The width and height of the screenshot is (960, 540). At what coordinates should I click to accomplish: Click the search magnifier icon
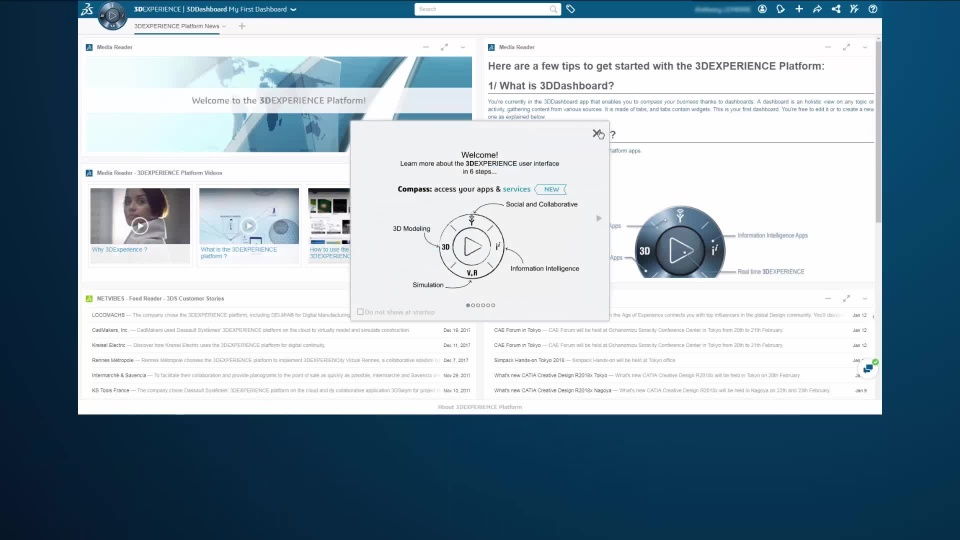(x=553, y=9)
